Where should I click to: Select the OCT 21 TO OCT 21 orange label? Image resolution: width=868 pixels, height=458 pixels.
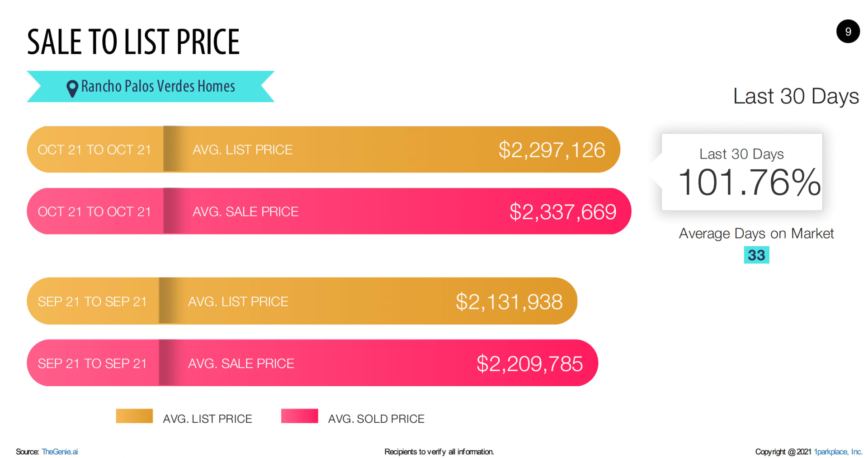(x=94, y=150)
